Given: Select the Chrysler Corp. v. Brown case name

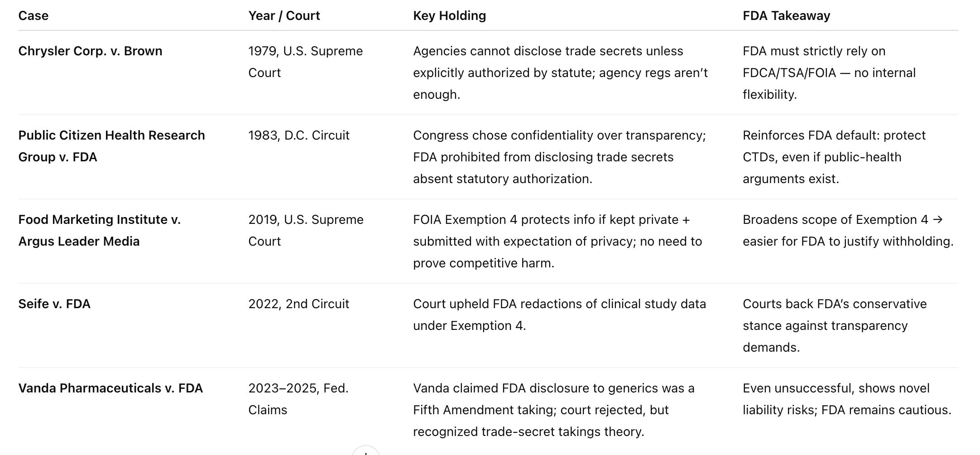Looking at the screenshot, I should (x=90, y=51).
